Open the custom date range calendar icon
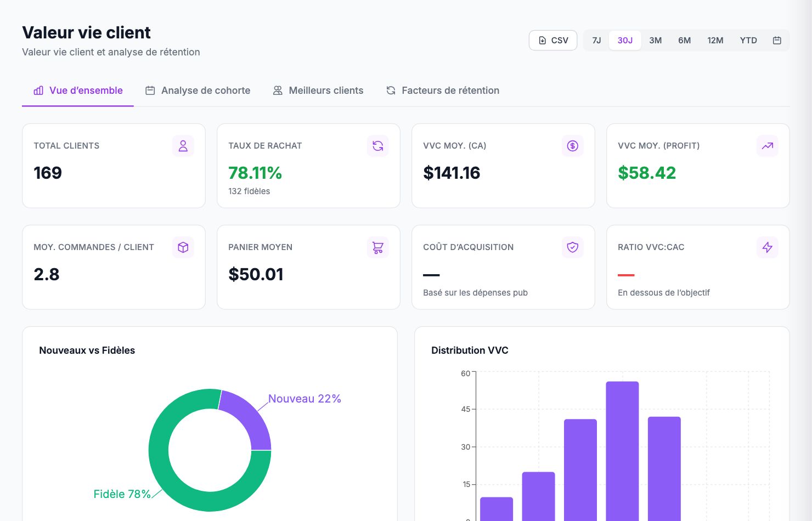Image resolution: width=812 pixels, height=521 pixels. (777, 40)
